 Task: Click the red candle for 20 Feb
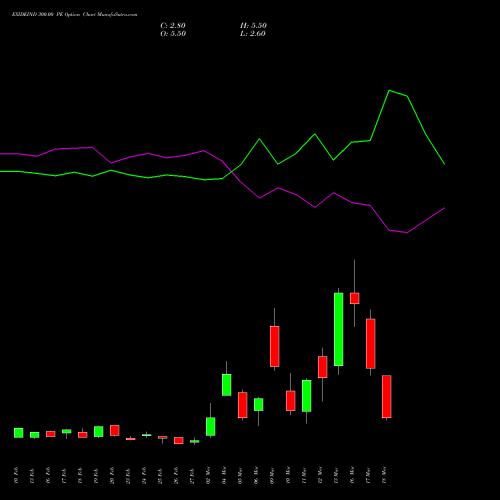click(115, 430)
